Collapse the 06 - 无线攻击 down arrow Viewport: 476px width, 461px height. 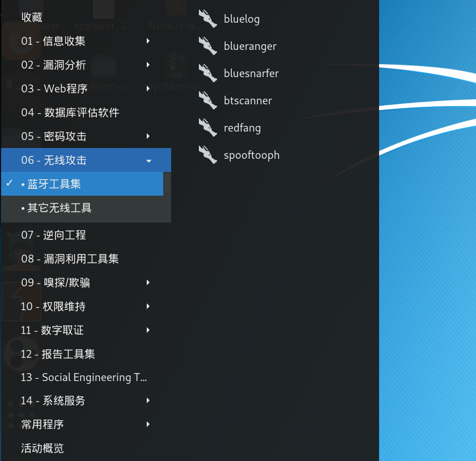[148, 160]
